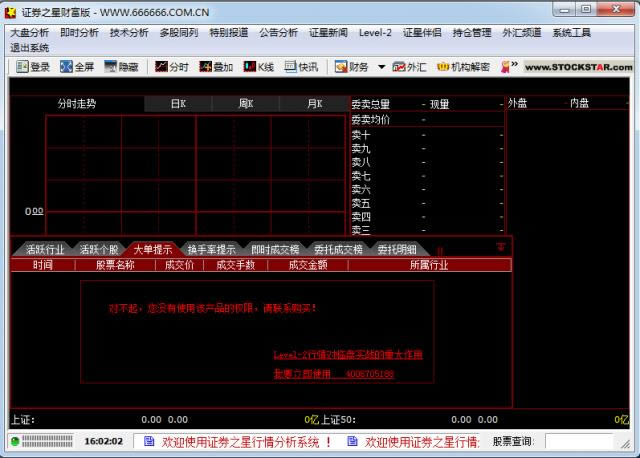Click the Level-2 行情 promotional link
640x458 pixels.
pos(348,354)
